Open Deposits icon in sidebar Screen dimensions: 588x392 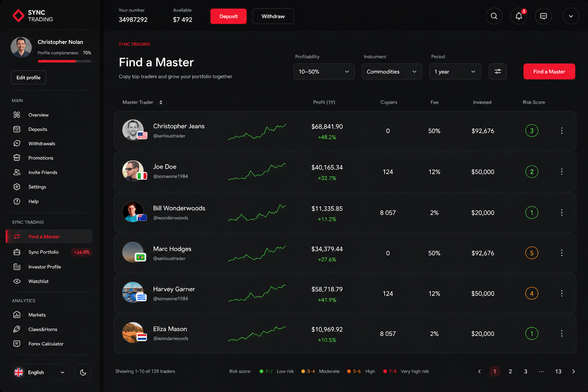[17, 129]
